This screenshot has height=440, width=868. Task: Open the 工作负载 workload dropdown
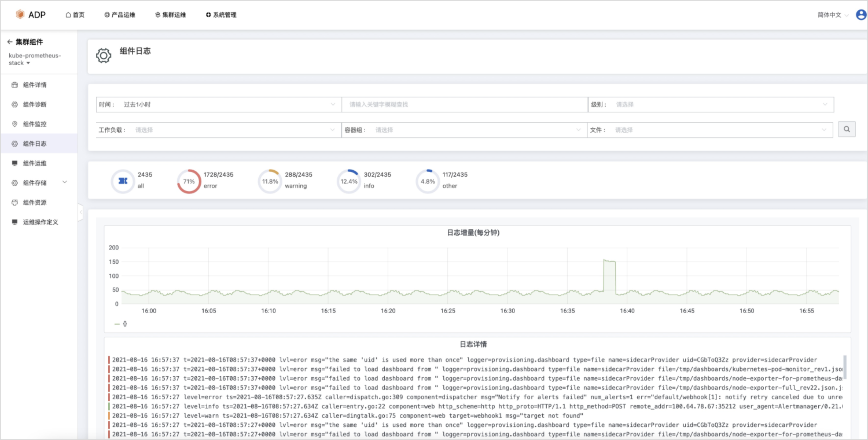(x=218, y=130)
